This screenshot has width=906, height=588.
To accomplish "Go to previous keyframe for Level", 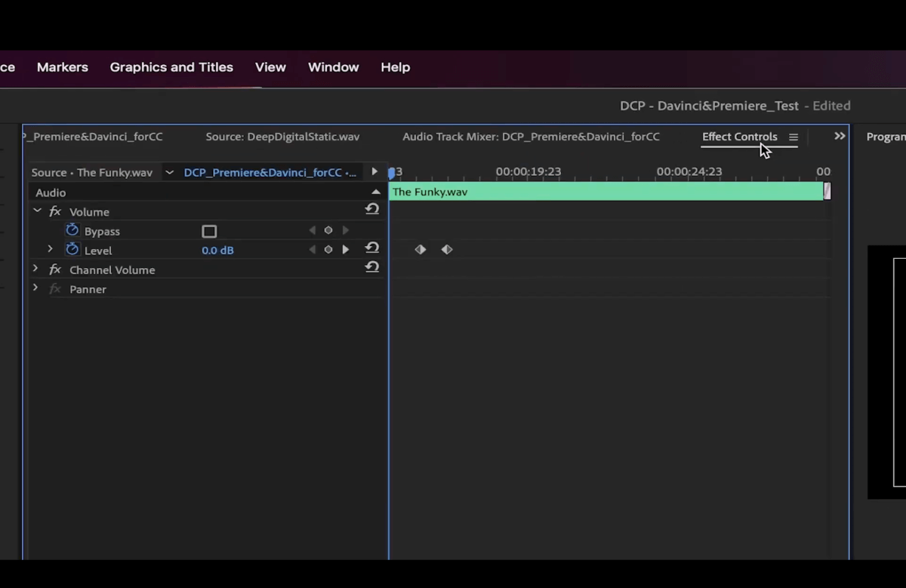I will 313,249.
